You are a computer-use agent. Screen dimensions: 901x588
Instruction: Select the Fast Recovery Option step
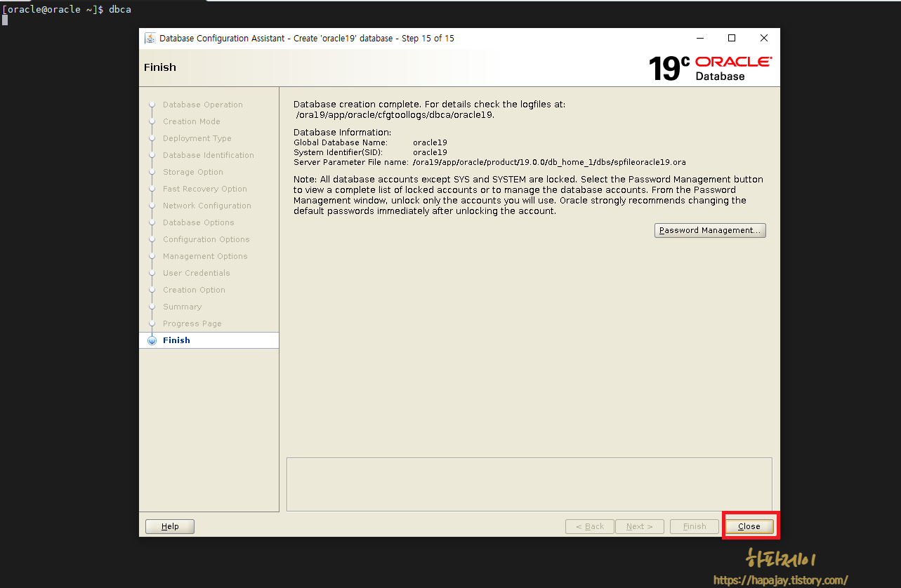[x=205, y=189]
